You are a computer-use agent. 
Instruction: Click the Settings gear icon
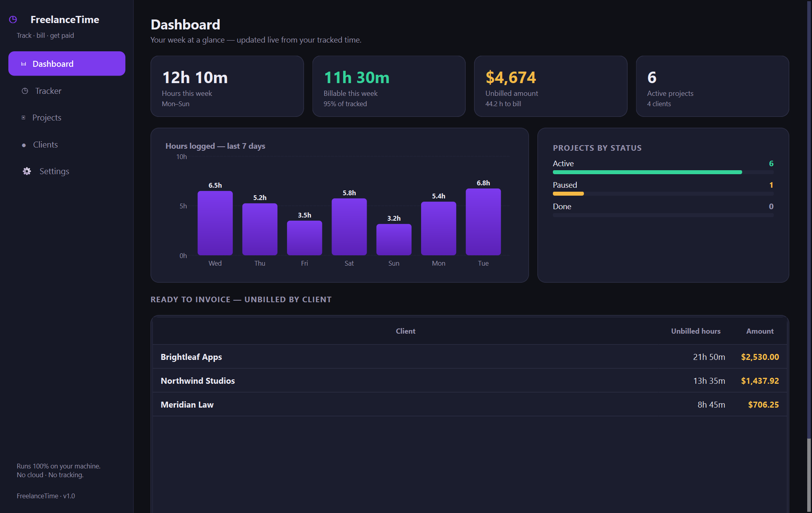pyautogui.click(x=27, y=171)
